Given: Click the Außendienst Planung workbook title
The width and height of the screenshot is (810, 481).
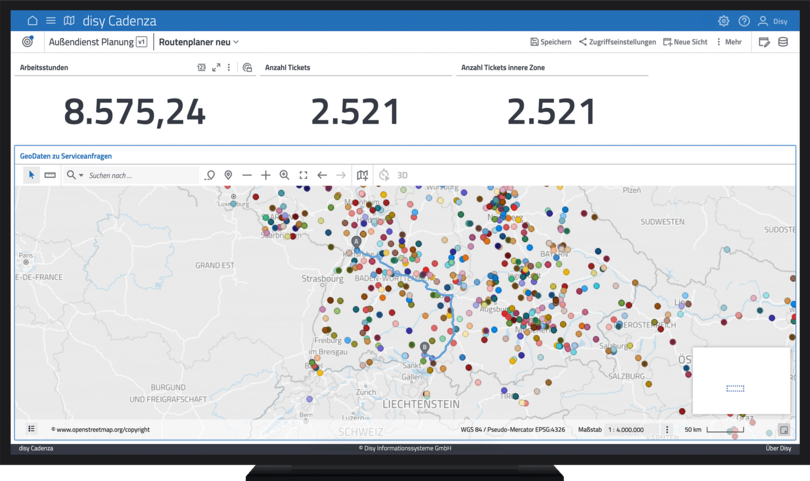Looking at the screenshot, I should [x=91, y=42].
